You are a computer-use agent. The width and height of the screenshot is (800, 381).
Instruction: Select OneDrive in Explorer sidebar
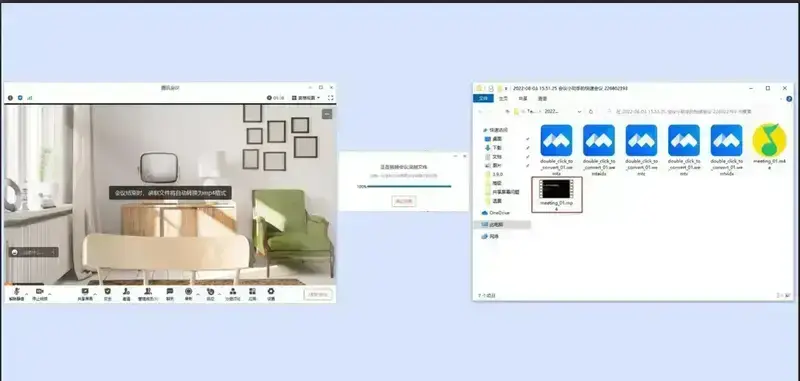tap(496, 213)
